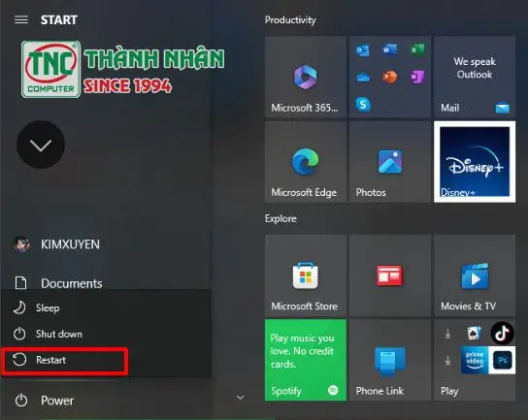Open the Mail tile
Screen dimensions: 528x420
475,77
